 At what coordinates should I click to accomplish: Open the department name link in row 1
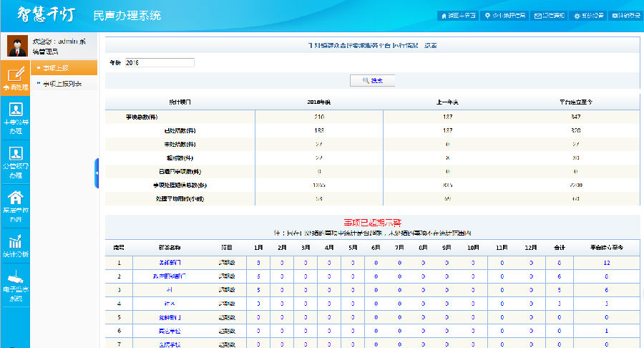(170, 263)
